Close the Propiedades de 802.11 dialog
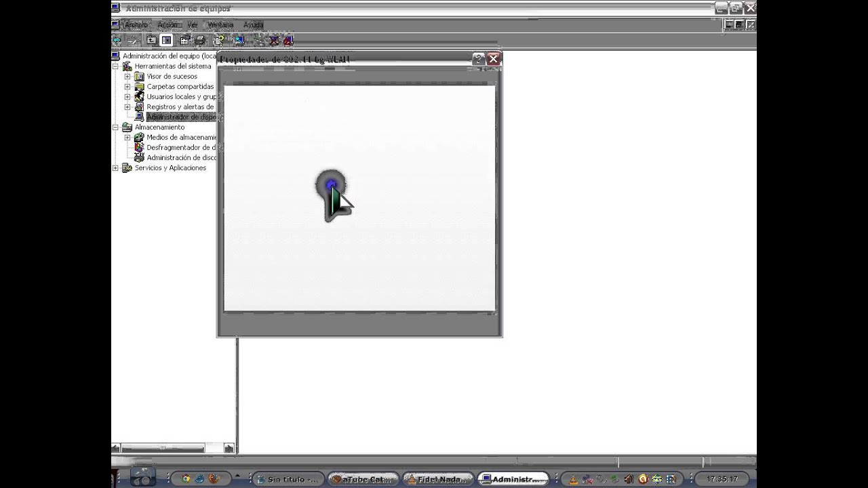This screenshot has width=868, height=488. [x=494, y=59]
